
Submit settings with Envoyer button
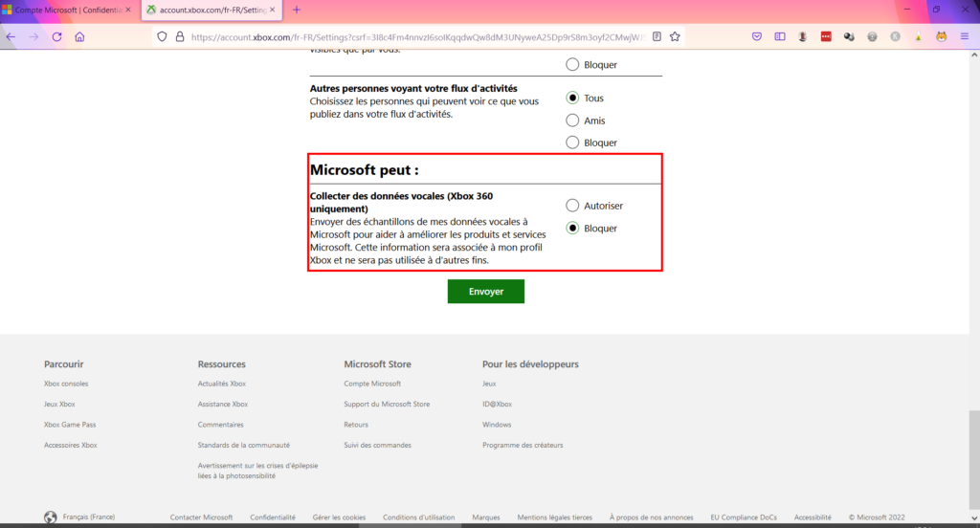coord(485,291)
